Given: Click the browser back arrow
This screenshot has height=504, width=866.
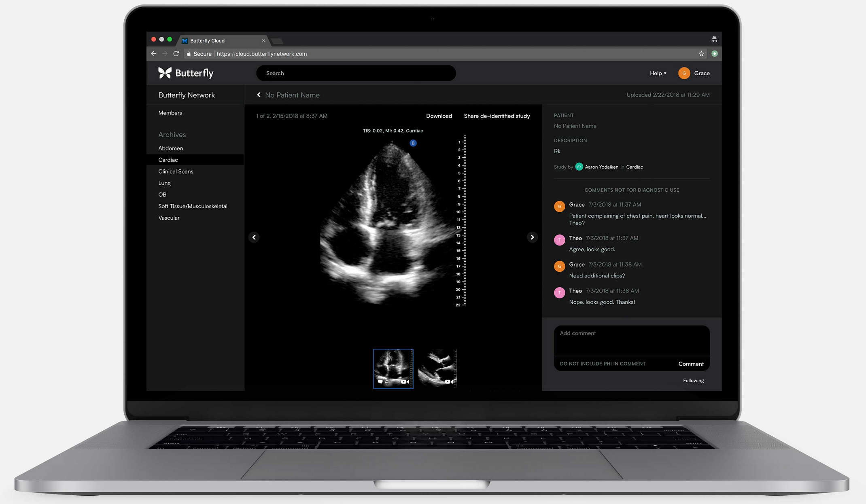Looking at the screenshot, I should [x=153, y=54].
